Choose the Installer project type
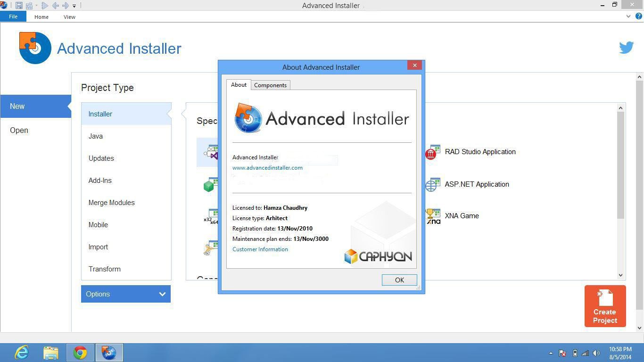 (126, 114)
